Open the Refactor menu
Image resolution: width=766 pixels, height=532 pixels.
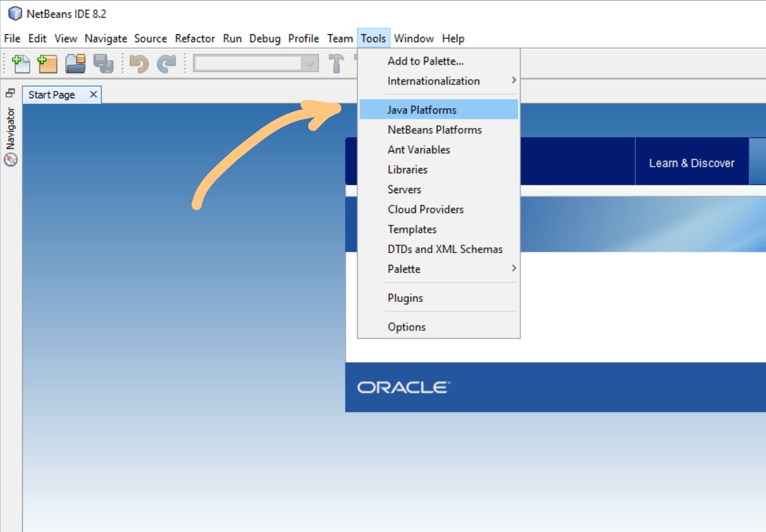pos(195,38)
